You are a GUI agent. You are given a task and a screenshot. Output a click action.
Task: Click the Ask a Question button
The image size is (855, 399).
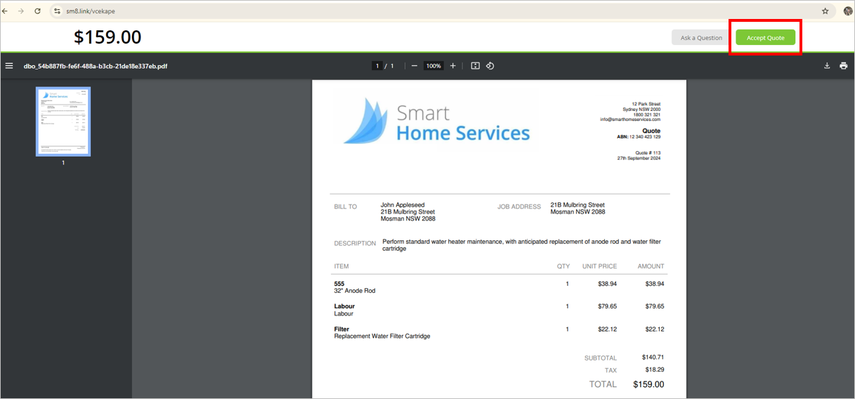pyautogui.click(x=701, y=38)
